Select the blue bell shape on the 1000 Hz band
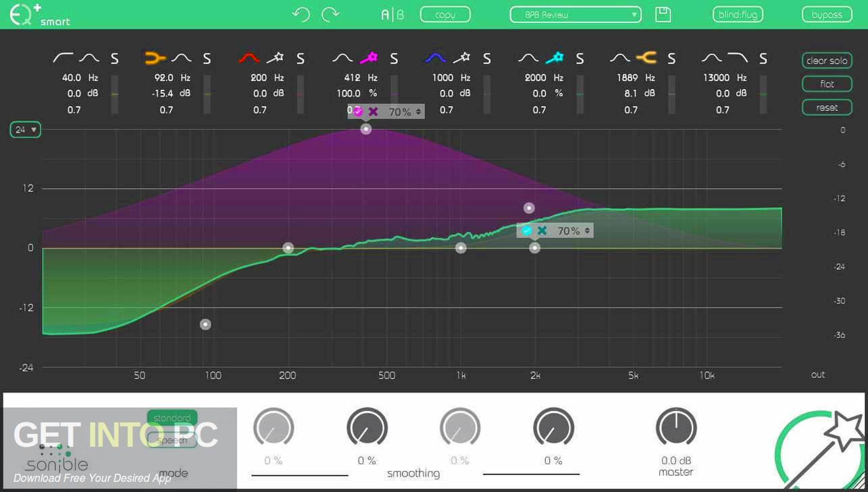 point(436,59)
